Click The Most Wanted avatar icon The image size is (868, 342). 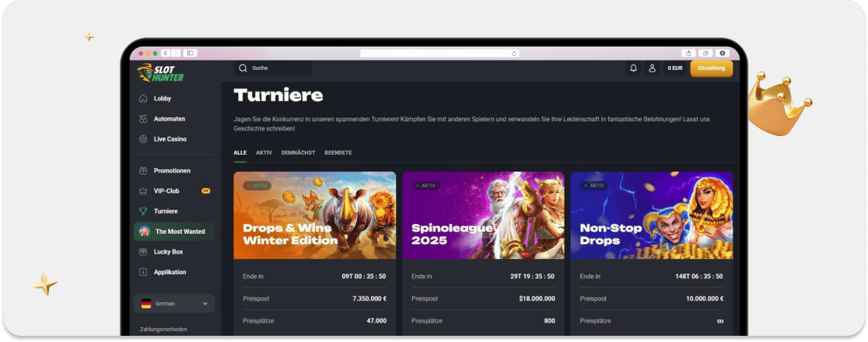pyautogui.click(x=144, y=232)
